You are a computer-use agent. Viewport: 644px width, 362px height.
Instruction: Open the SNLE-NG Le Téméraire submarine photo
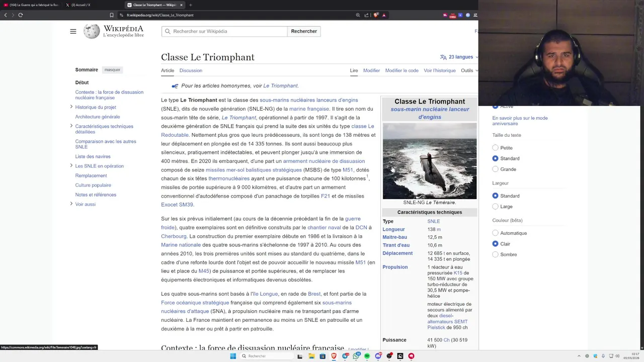[430, 161]
